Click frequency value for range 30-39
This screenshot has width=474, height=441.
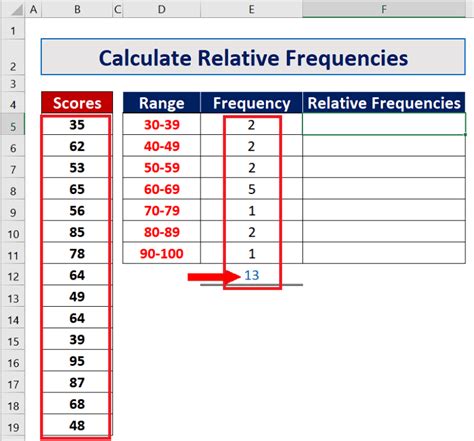251,124
